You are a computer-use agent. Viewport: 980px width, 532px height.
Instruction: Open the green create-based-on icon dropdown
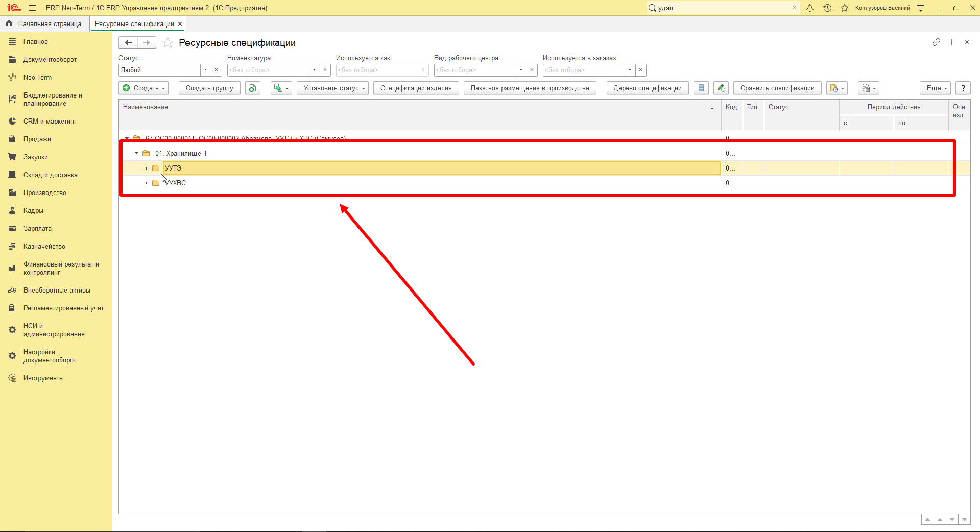pos(281,88)
